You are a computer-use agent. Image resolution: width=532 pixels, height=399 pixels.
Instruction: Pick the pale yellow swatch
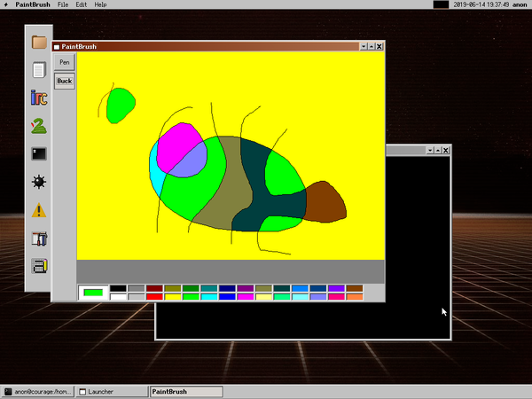coord(263,297)
